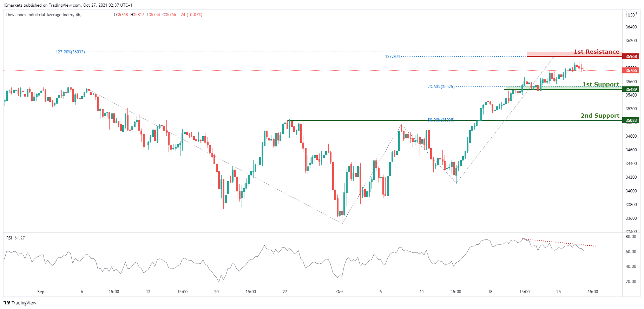The width and height of the screenshot is (644, 309).
Task: Select the green 35033 support price tag
Action: [631, 120]
